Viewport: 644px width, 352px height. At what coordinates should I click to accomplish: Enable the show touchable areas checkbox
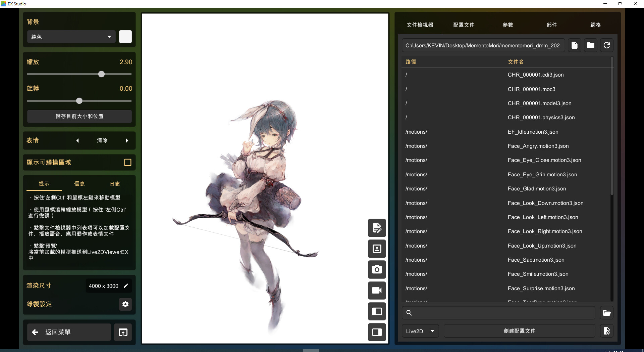pyautogui.click(x=127, y=163)
